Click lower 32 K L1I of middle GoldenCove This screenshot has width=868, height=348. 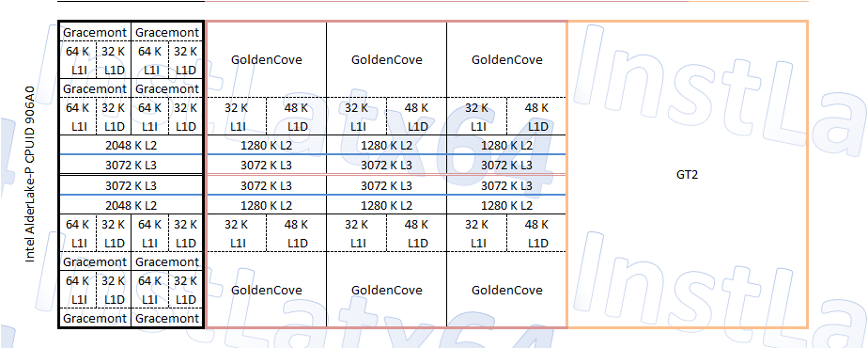(357, 234)
